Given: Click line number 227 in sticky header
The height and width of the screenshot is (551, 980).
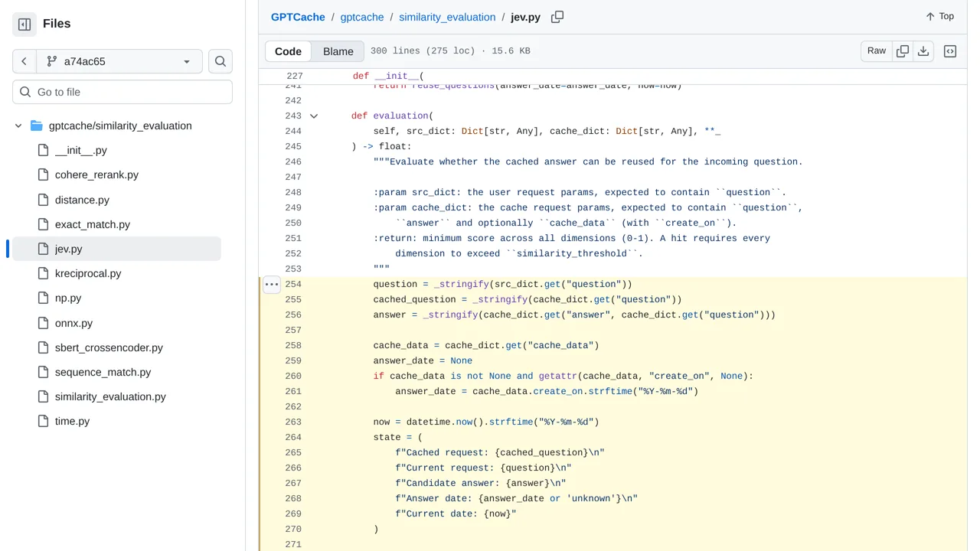Looking at the screenshot, I should click(294, 77).
